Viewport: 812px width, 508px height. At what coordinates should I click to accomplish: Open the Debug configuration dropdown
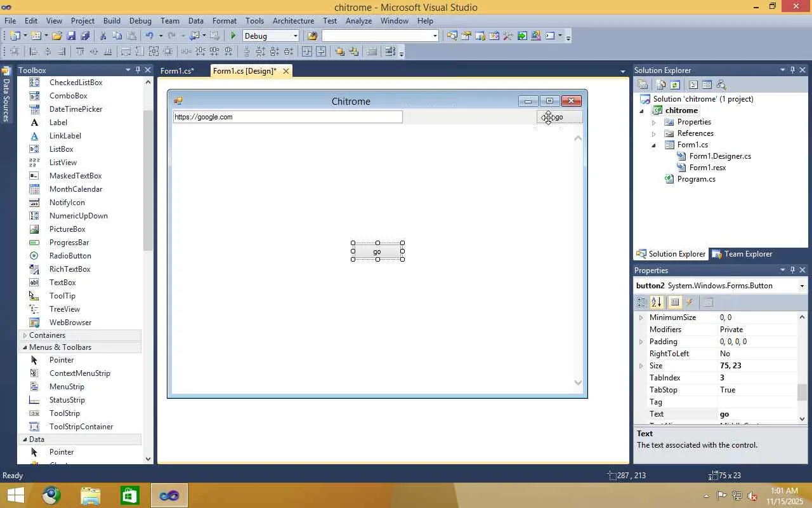[x=295, y=36]
